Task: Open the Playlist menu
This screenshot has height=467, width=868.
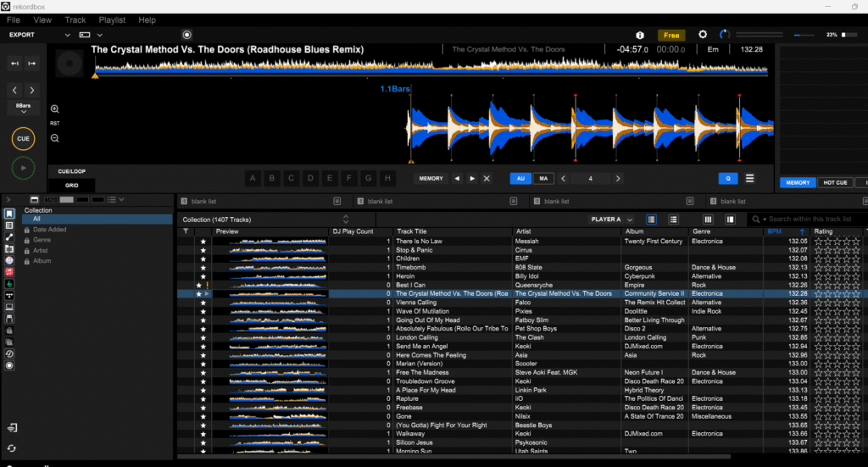Action: [x=113, y=20]
